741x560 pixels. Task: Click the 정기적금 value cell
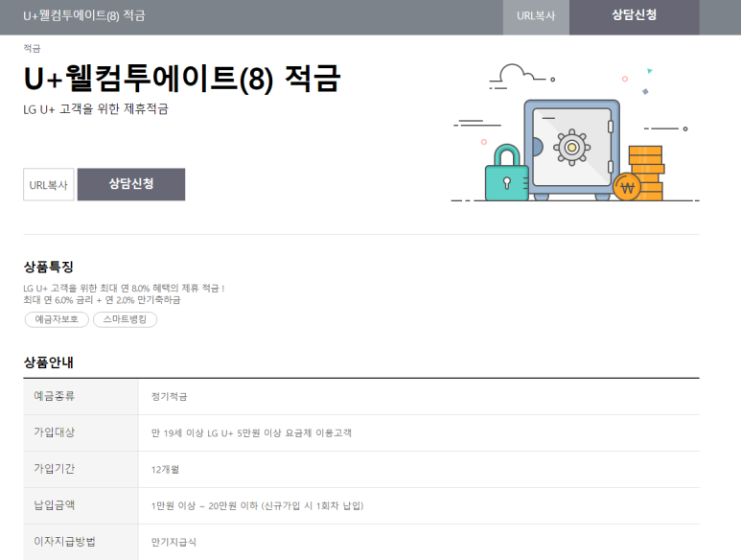(169, 396)
